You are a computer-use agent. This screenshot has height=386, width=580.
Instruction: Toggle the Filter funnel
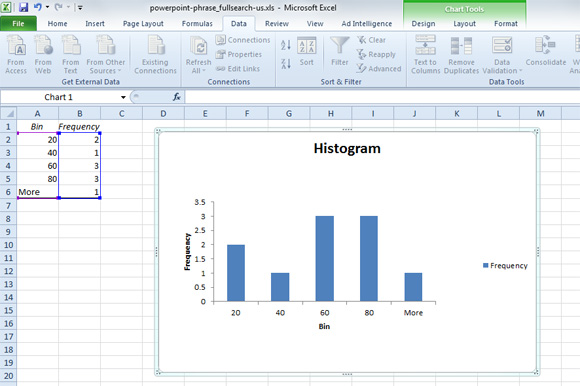[x=340, y=52]
